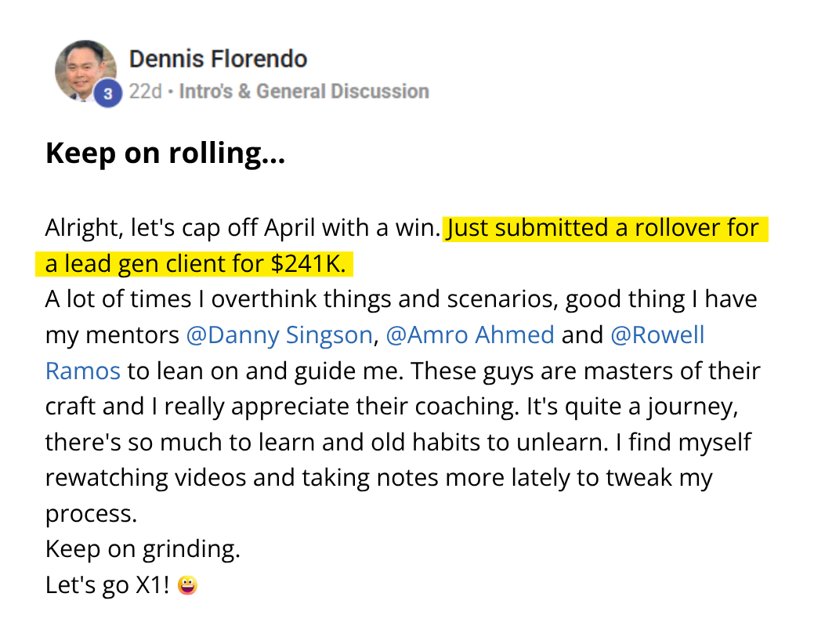Click the line "Keep on grinding."
Screen dimensions: 814x644
[143, 548]
